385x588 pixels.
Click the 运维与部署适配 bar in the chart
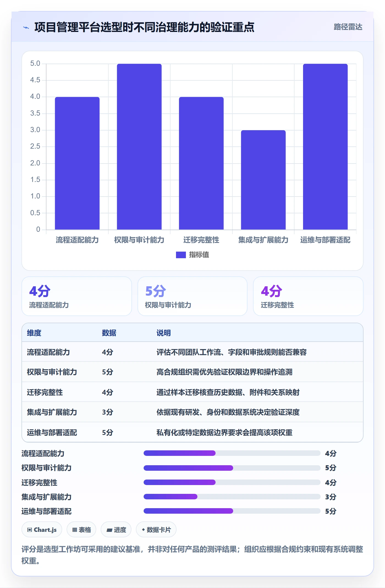coord(325,147)
